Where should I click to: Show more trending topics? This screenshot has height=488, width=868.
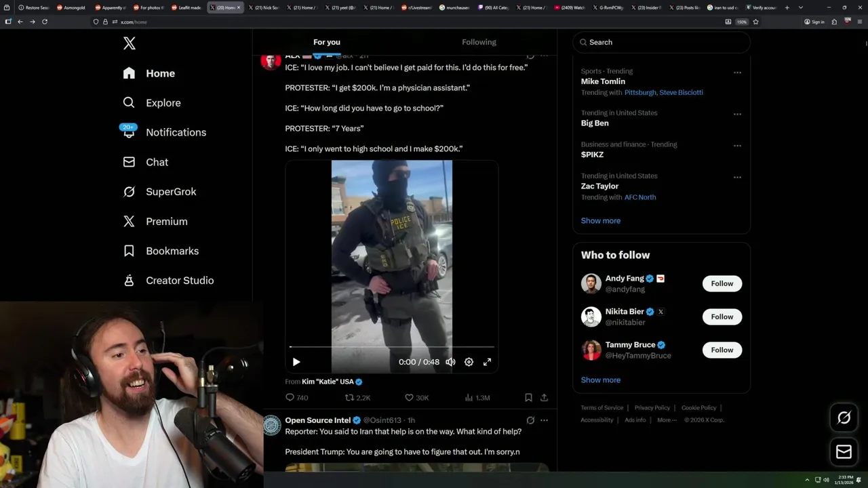(x=600, y=220)
